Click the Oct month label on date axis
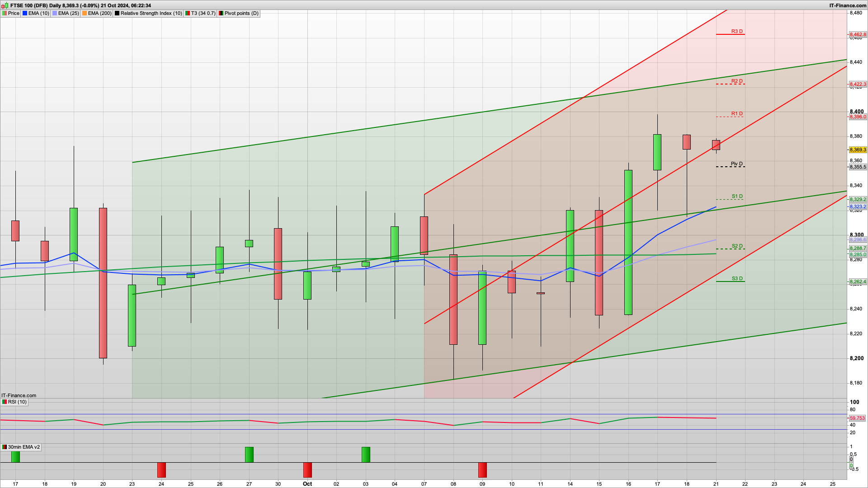 (307, 484)
